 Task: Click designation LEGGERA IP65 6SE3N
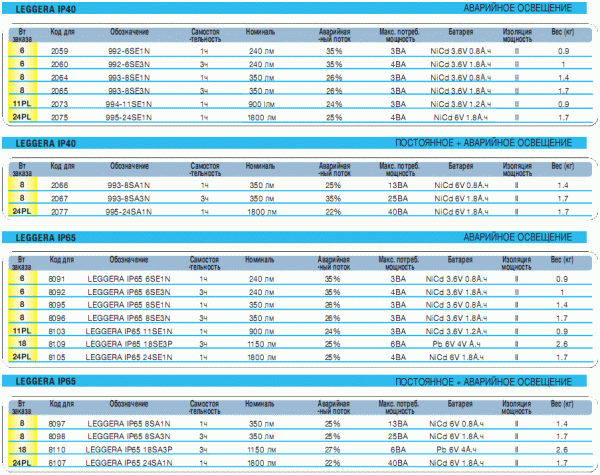click(x=129, y=292)
